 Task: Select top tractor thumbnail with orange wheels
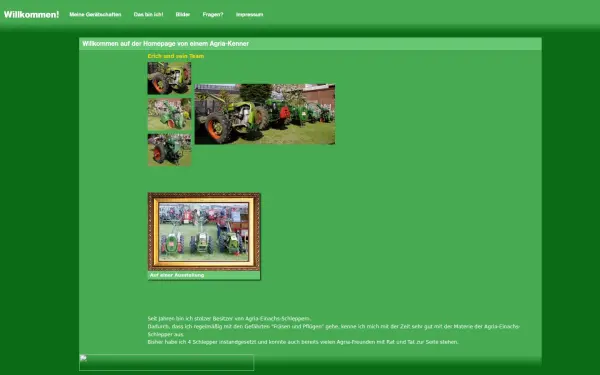(x=170, y=78)
